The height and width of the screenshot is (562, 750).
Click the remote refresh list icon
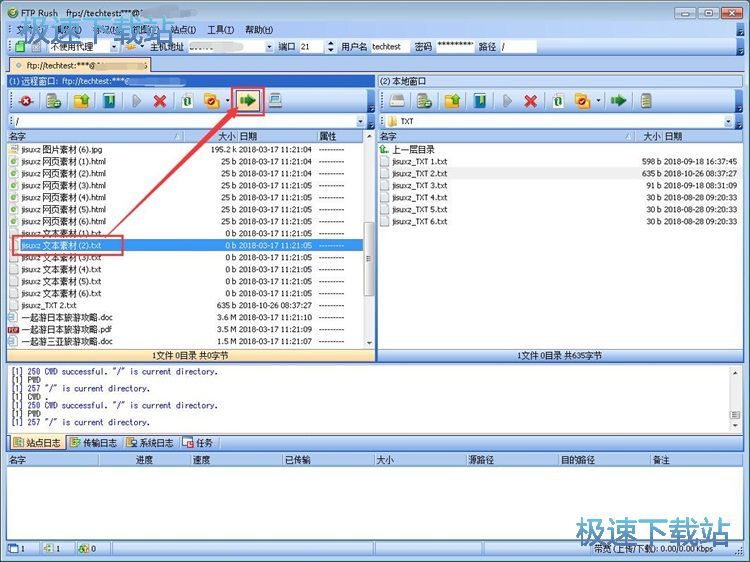coord(54,101)
